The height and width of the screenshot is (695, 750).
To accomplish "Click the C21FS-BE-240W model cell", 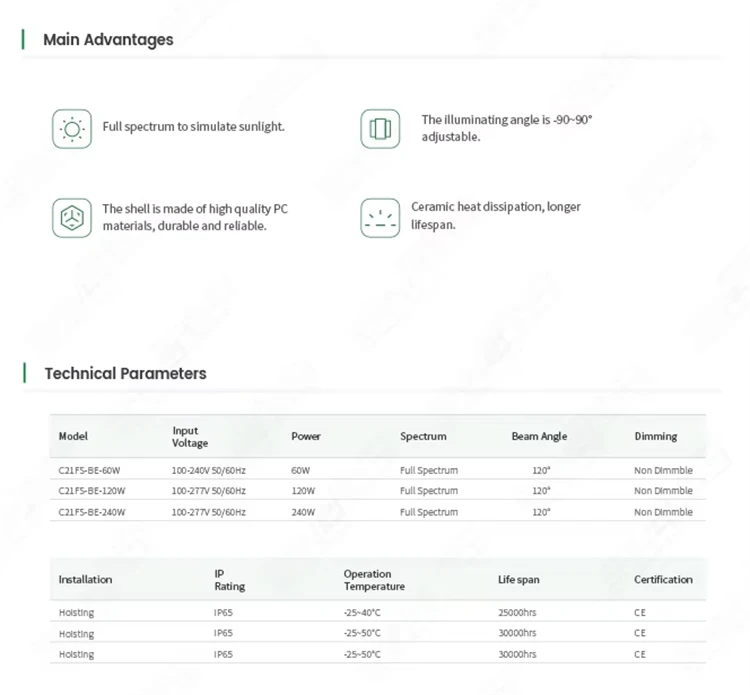I will (91, 512).
